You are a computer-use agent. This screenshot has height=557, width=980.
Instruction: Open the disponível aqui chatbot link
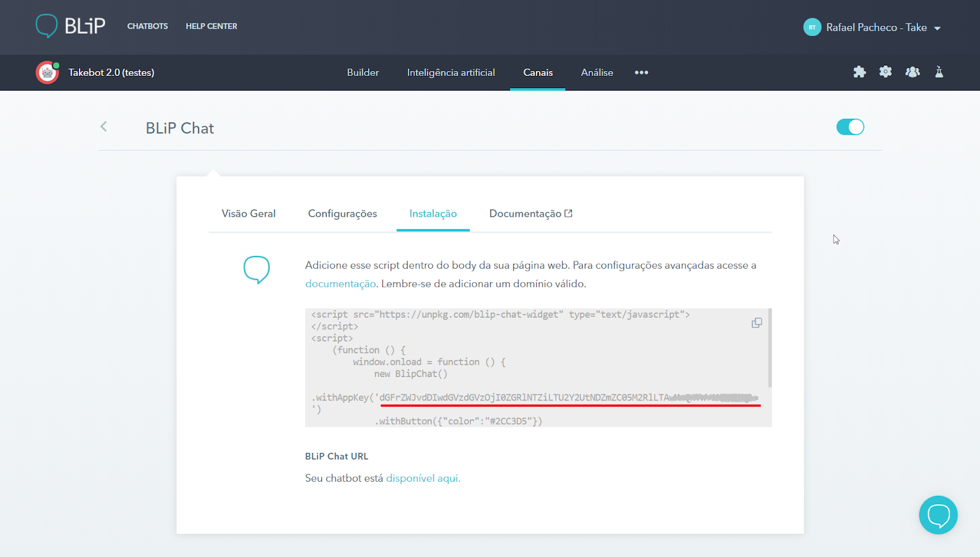pos(423,479)
